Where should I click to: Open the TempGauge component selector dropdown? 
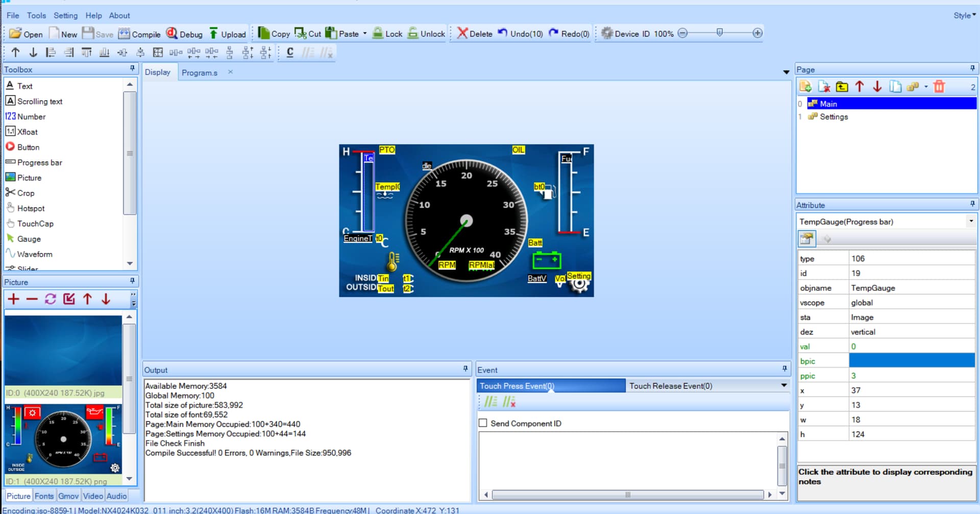(971, 222)
